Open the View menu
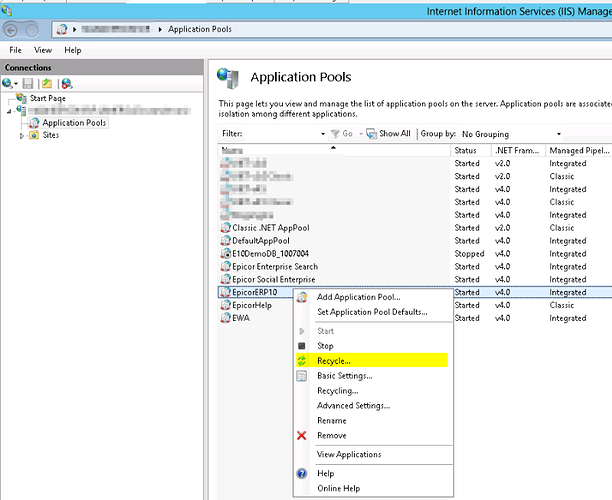 [43, 50]
